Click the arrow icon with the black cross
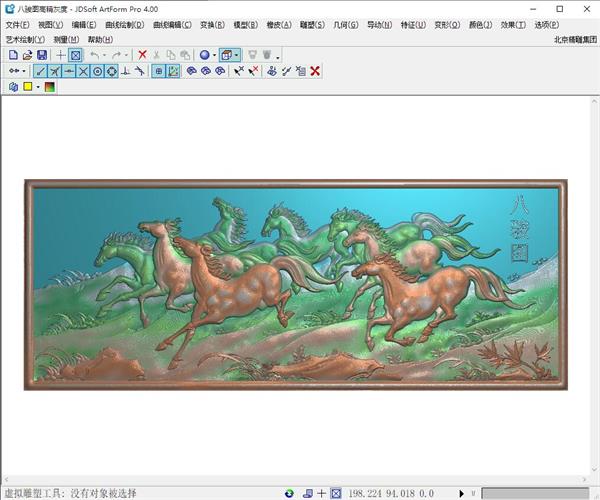The image size is (600, 500). click(x=239, y=71)
